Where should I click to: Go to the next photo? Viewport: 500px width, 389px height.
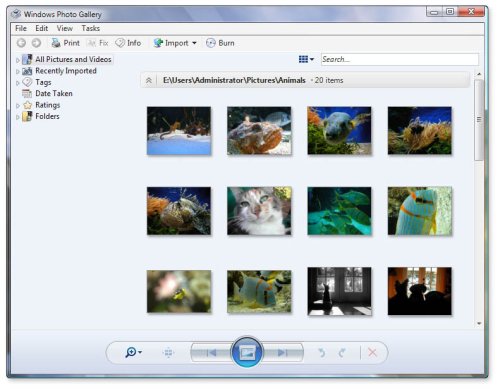[283, 352]
